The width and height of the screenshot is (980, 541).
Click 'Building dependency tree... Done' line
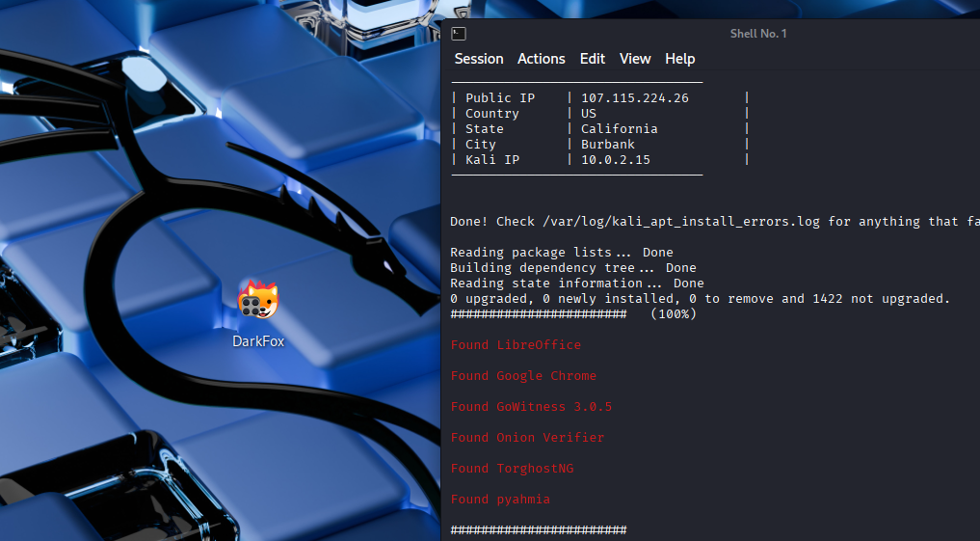(573, 268)
